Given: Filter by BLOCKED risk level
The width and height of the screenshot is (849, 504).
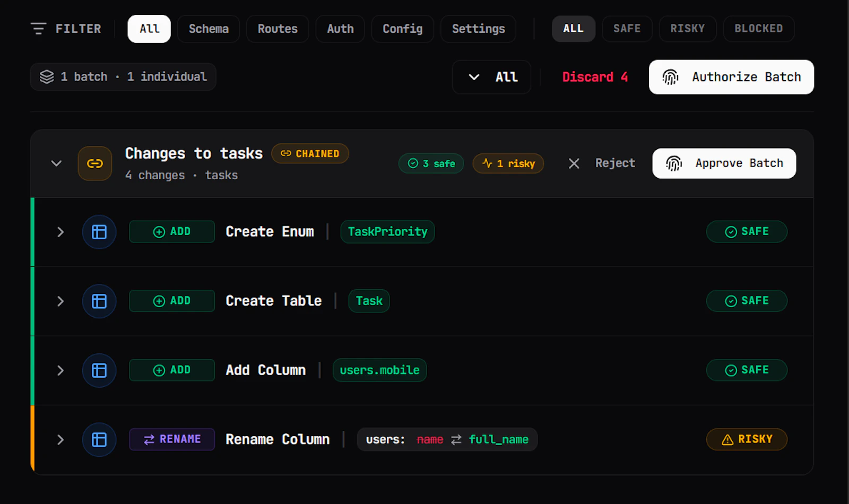Looking at the screenshot, I should point(759,29).
